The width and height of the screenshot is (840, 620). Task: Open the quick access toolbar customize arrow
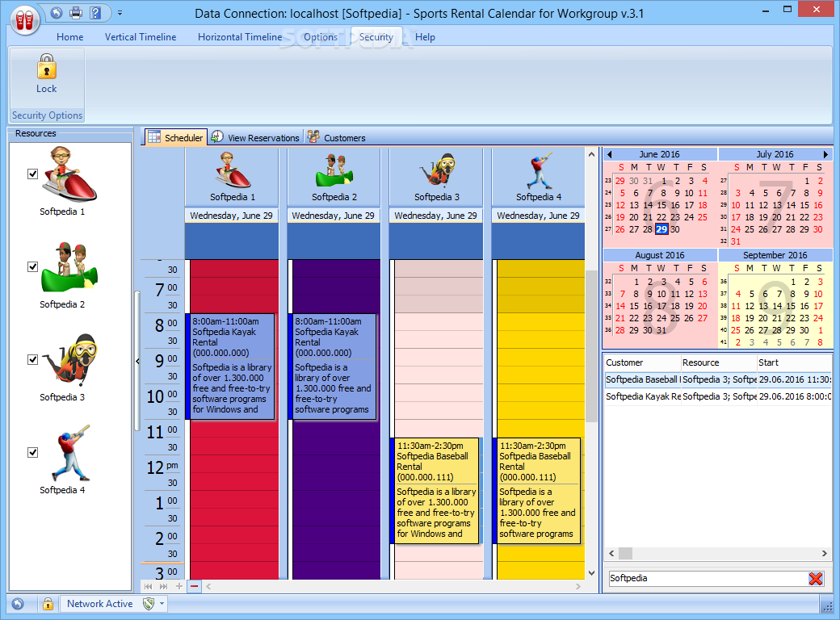point(120,13)
